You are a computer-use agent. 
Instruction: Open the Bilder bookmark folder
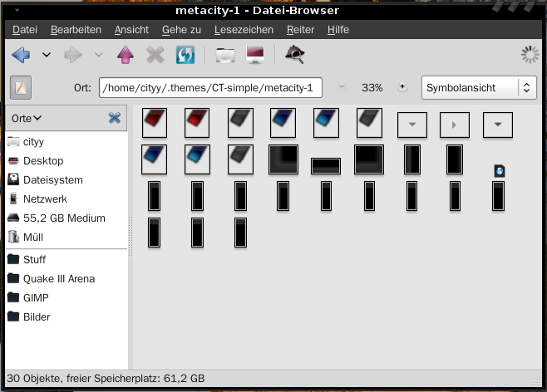click(x=67, y=317)
